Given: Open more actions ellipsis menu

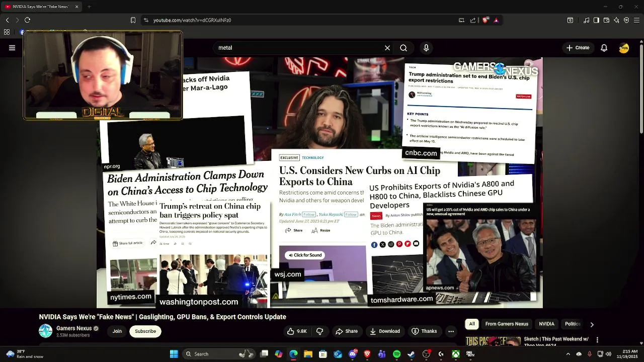Looking at the screenshot, I should tap(451, 331).
